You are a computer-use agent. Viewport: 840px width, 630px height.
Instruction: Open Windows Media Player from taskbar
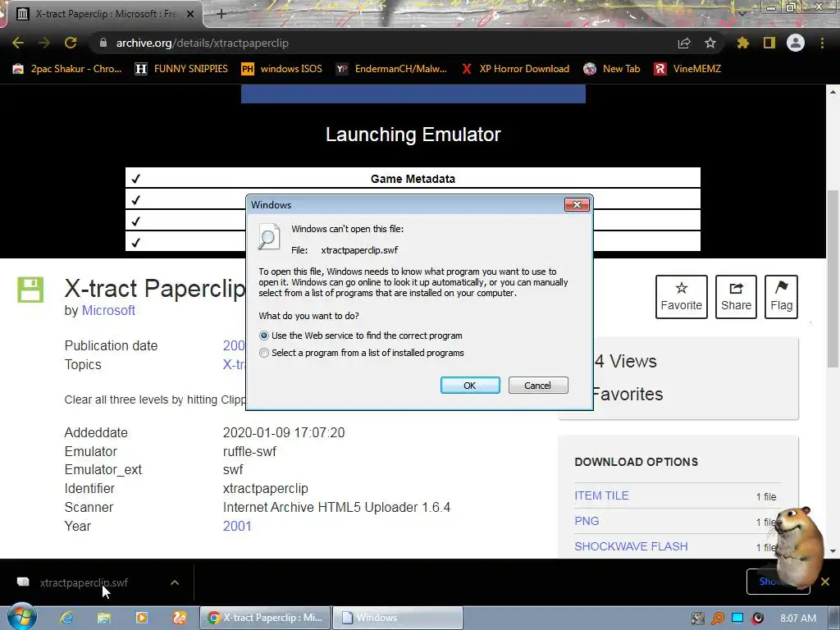[x=142, y=618]
